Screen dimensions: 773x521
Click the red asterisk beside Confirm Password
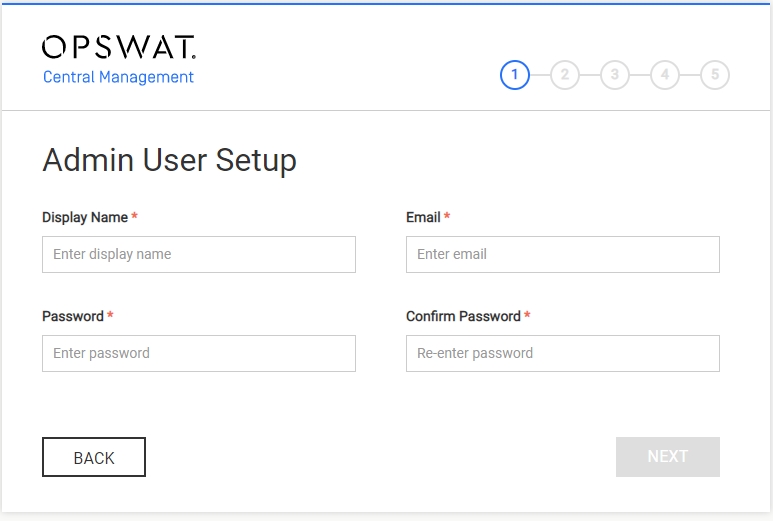pos(527,315)
